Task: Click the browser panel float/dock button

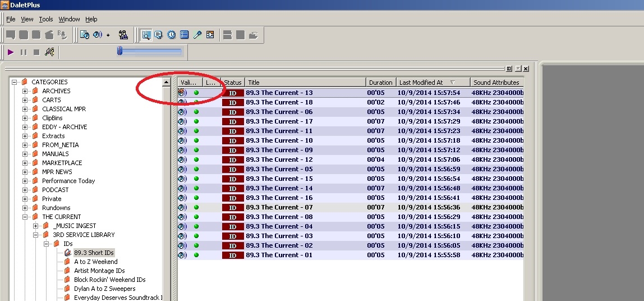Action: pyautogui.click(x=509, y=69)
